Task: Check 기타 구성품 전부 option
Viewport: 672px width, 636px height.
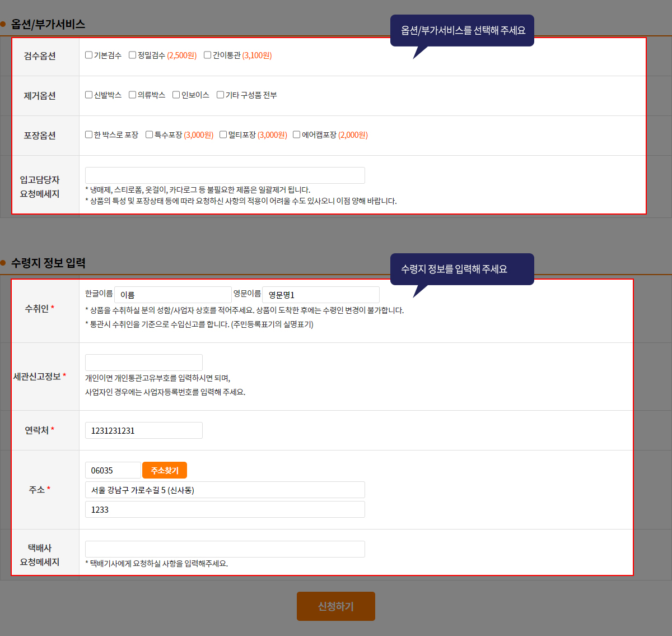Action: point(220,95)
